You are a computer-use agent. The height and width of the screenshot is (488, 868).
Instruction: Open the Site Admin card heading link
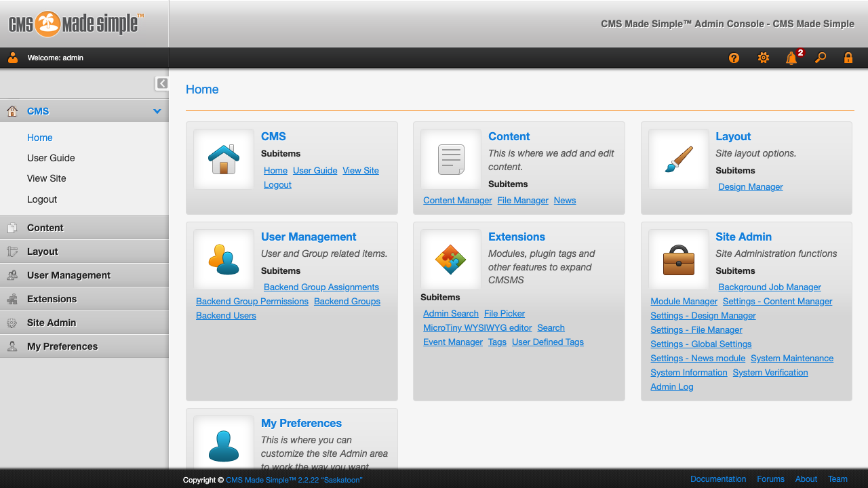coord(743,237)
